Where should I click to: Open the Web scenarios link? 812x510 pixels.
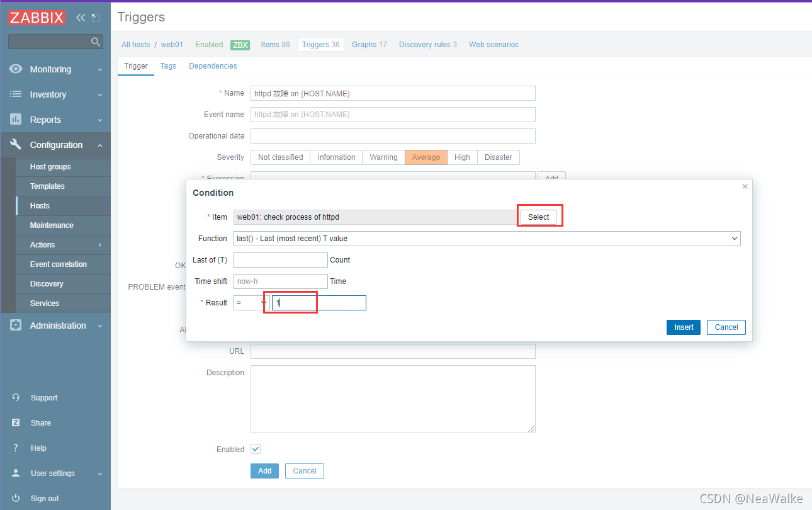[493, 45]
